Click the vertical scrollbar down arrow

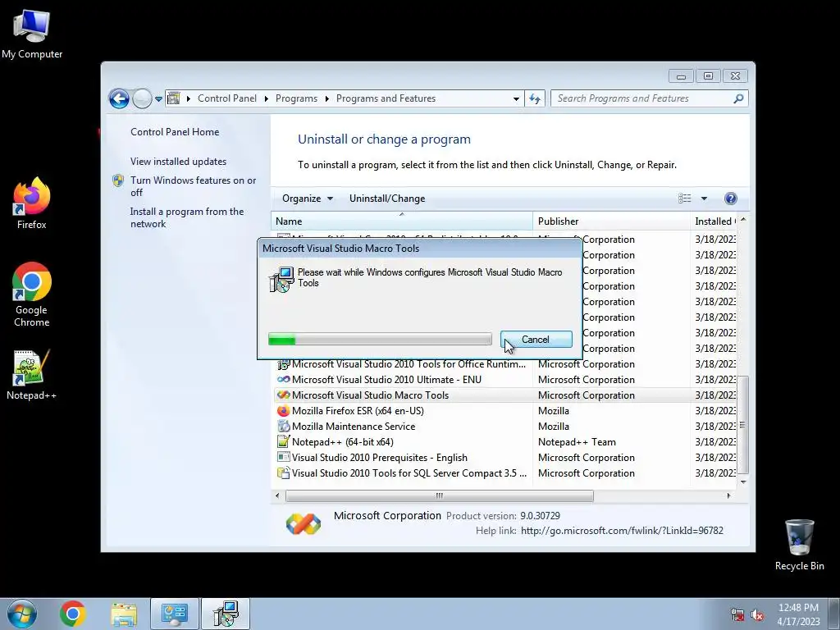pos(743,482)
